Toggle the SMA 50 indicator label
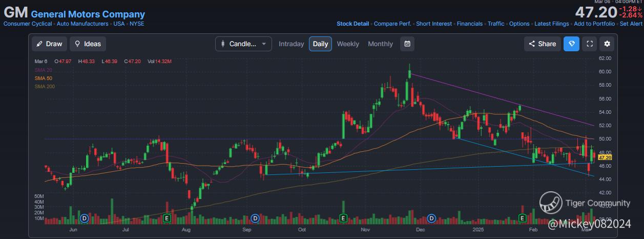The image size is (644, 239). click(x=43, y=78)
